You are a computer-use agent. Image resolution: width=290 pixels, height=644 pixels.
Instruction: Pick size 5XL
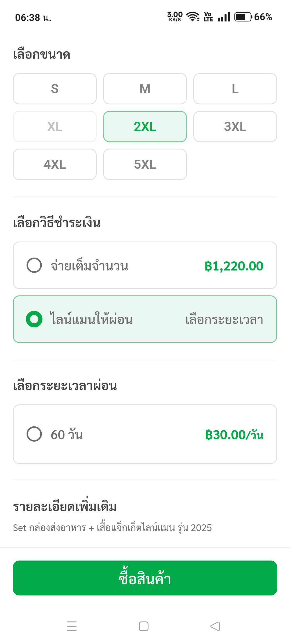coord(145,164)
